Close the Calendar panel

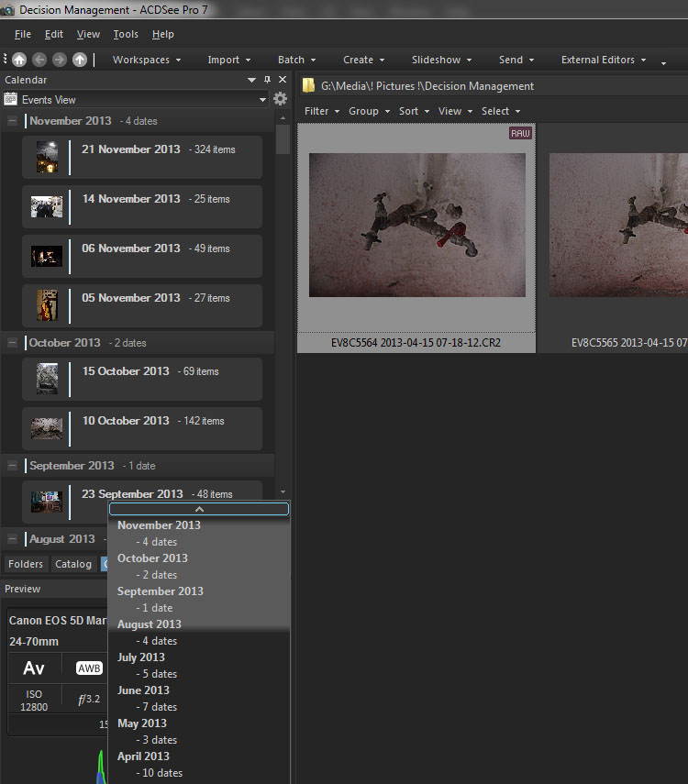[283, 80]
